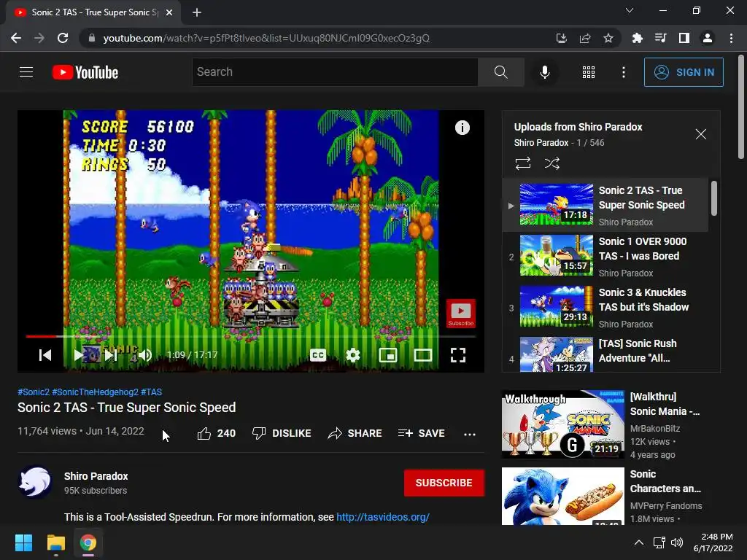Open Chrome three-dot menu

(731, 38)
